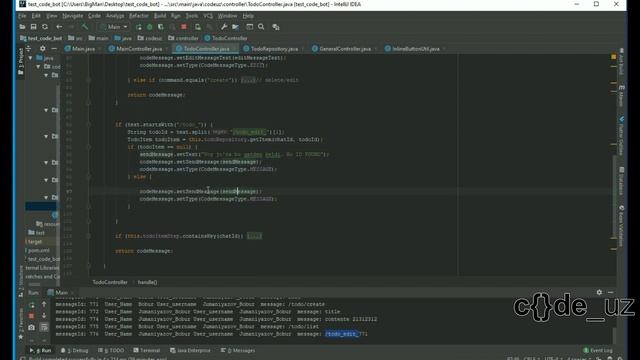640x360 pixels.
Task: Click the Save All toolbar icon
Action: point(33,27)
